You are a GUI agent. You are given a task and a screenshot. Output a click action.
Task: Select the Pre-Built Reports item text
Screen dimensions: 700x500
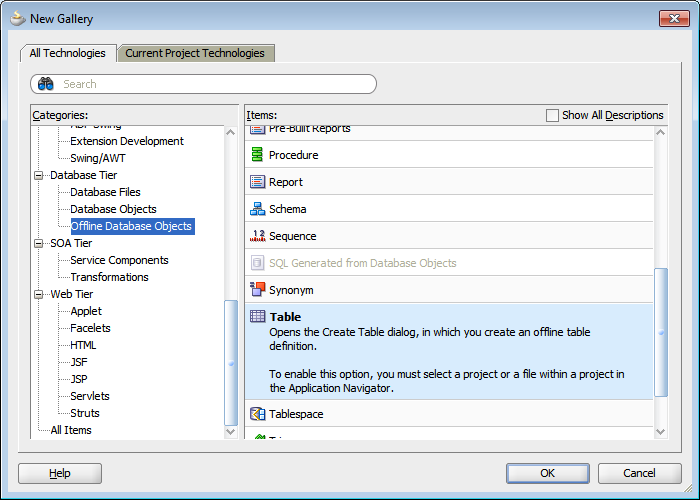click(x=309, y=129)
